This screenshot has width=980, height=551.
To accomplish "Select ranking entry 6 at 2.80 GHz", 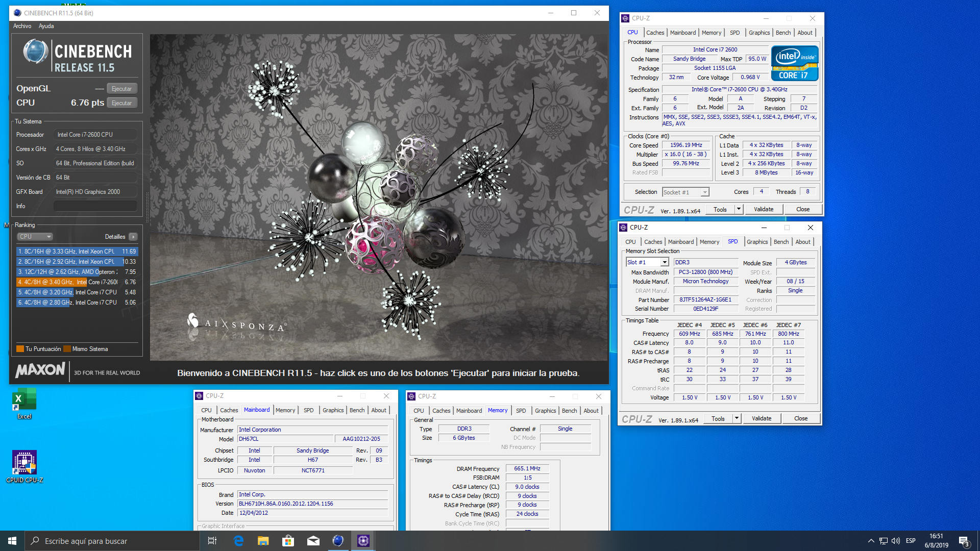I will point(77,303).
